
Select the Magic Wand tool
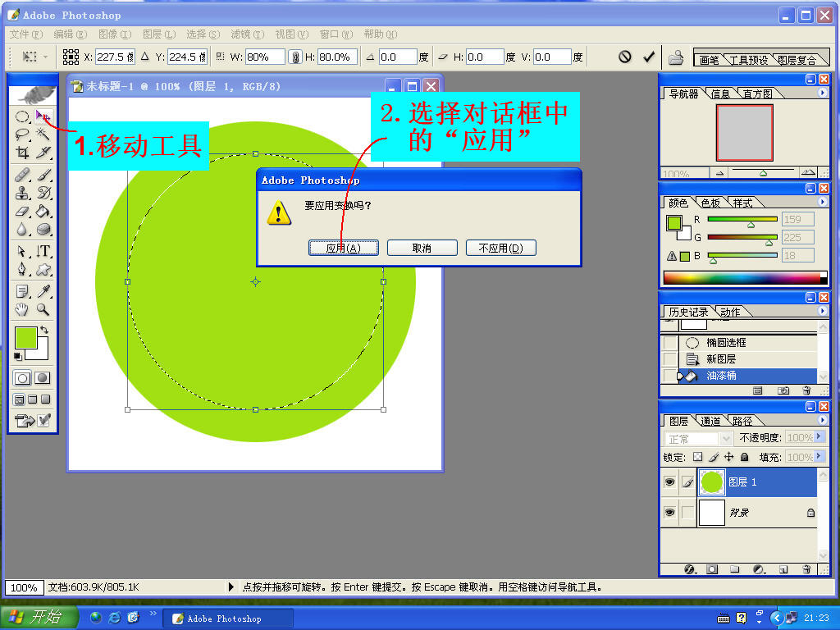43,134
